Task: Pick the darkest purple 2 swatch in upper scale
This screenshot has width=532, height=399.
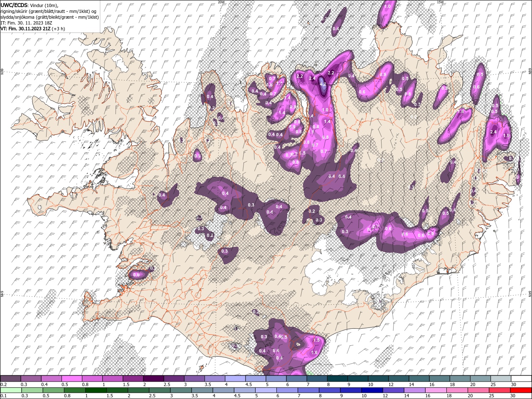Action: 153,379
